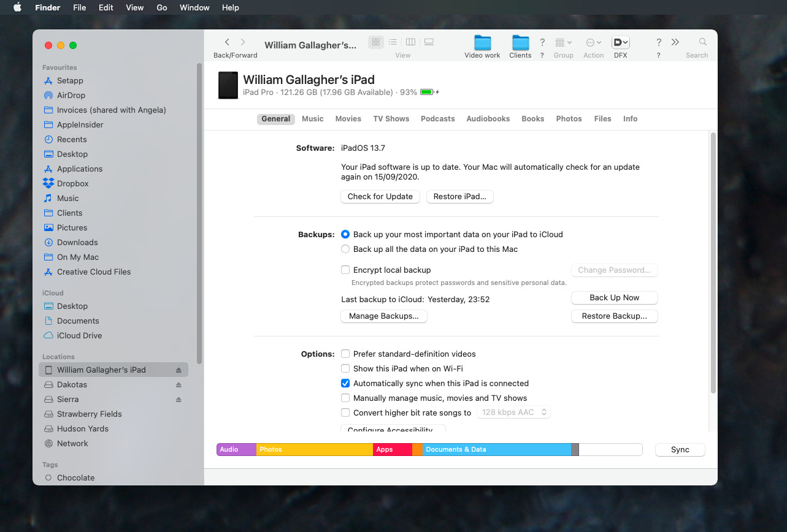The width and height of the screenshot is (787, 532).
Task: Go back with the left arrow
Action: click(227, 42)
